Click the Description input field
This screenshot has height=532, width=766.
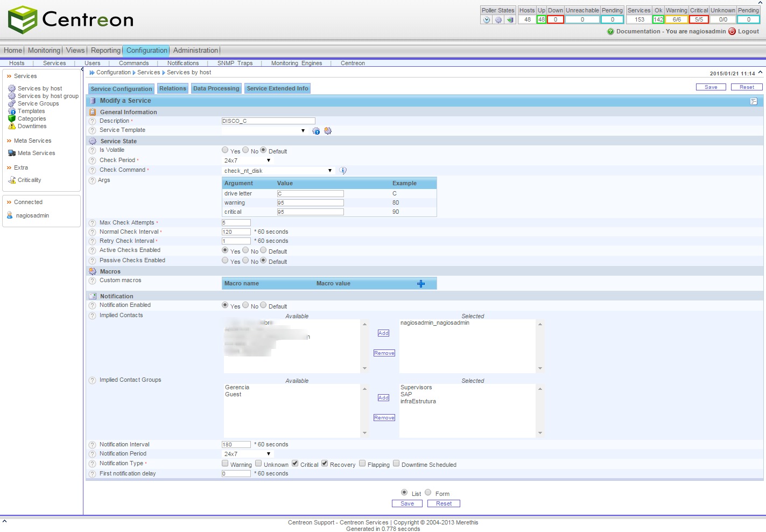(x=269, y=121)
